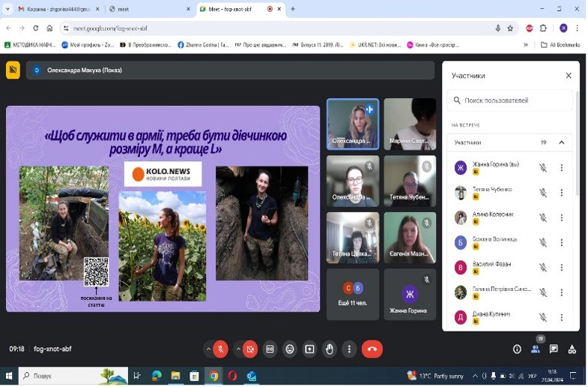Open the Outlook icon in taskbar

(x=251, y=376)
